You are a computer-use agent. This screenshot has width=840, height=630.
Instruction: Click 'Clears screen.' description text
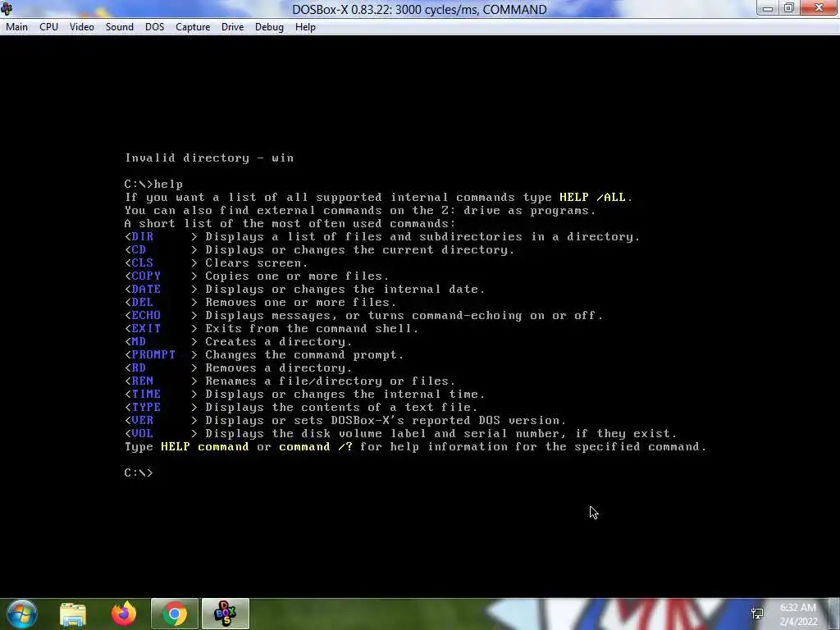pyautogui.click(x=257, y=263)
